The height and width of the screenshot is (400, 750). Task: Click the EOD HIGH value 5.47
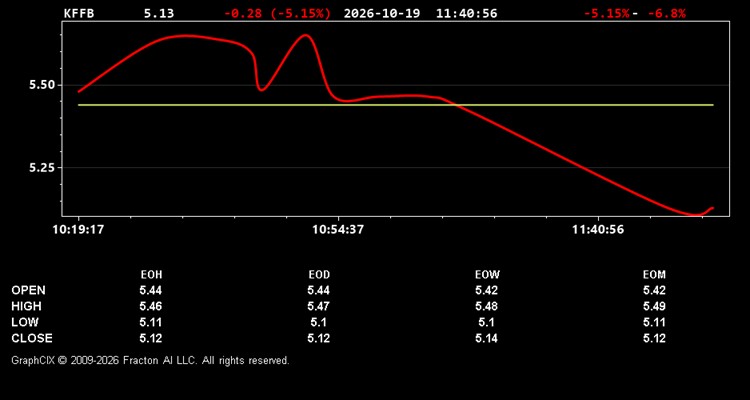319,306
